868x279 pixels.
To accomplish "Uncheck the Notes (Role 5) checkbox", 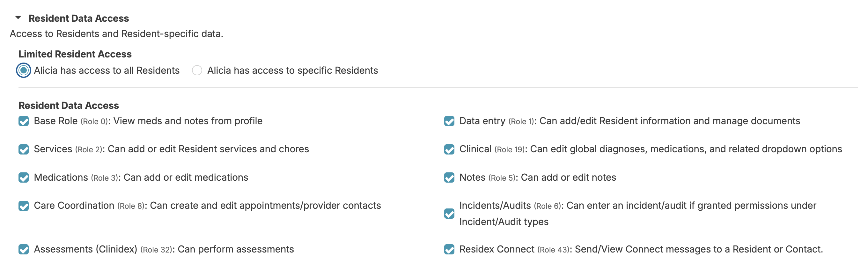I will (x=449, y=177).
